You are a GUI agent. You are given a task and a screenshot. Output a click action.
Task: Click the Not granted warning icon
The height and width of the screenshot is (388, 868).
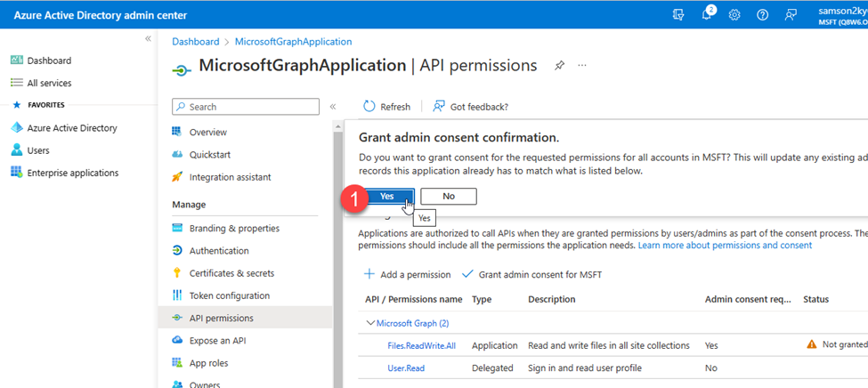tap(812, 344)
